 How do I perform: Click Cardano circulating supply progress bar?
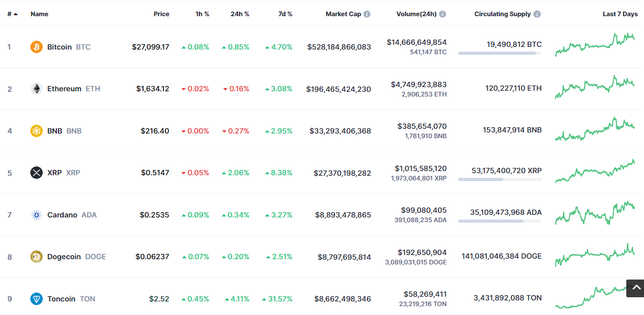(500, 221)
